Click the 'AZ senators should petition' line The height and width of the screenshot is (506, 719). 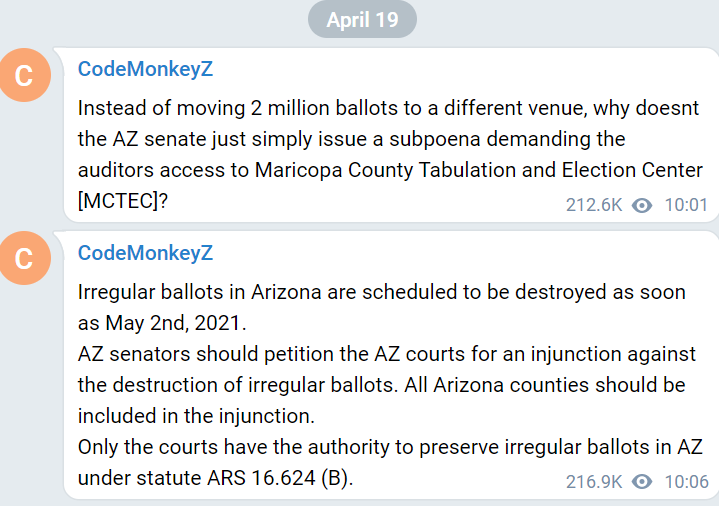[x=387, y=354]
